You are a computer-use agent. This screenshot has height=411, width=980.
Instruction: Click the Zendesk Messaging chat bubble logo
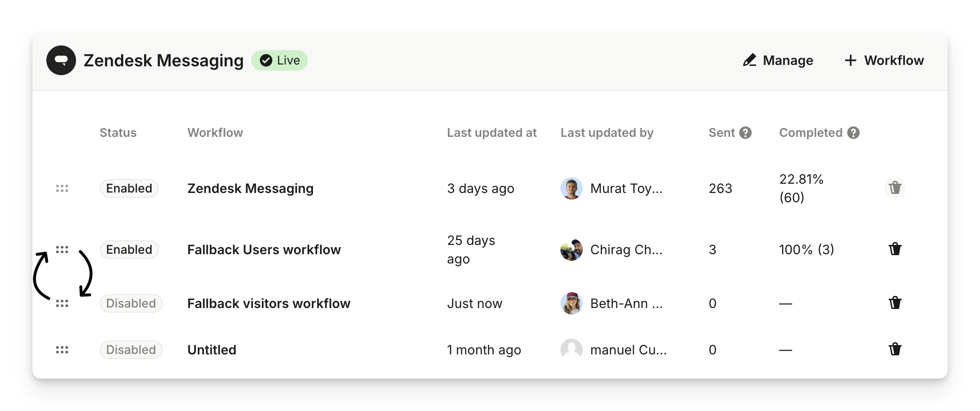(x=61, y=60)
